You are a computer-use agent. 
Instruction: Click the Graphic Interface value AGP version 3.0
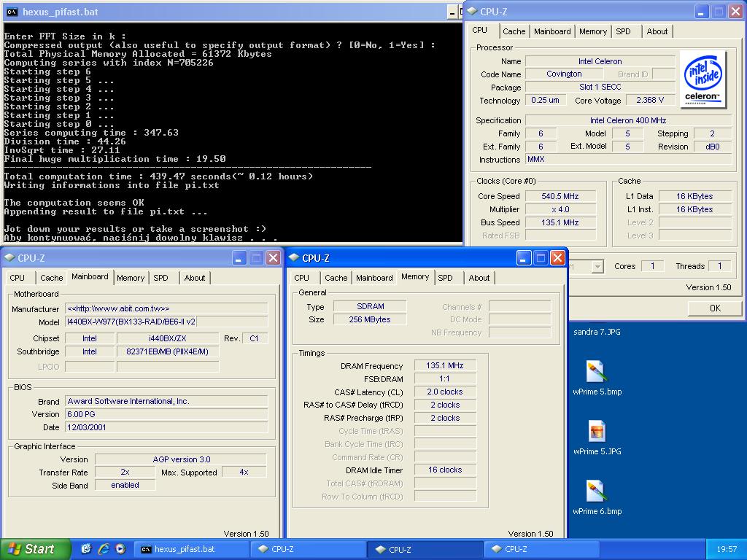pyautogui.click(x=181, y=459)
